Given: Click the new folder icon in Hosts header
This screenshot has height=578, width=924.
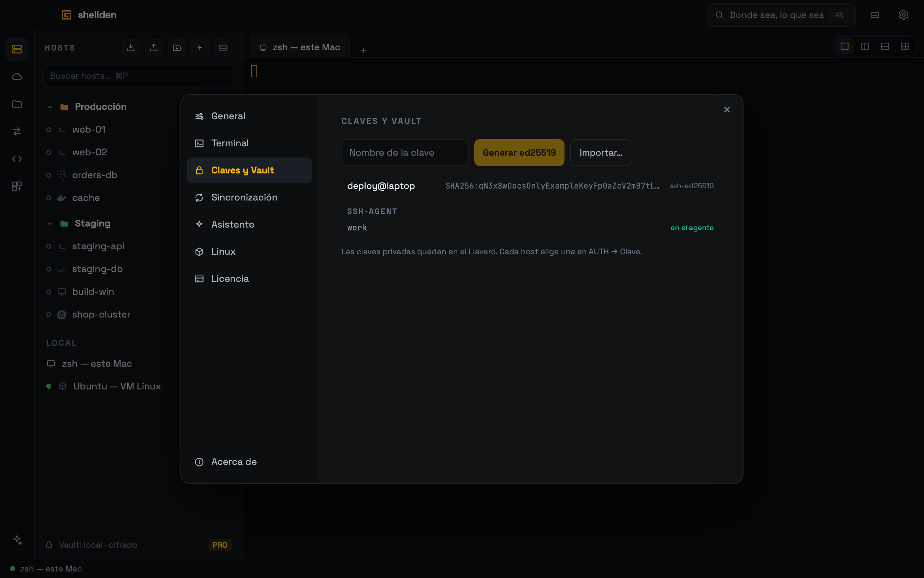Looking at the screenshot, I should tap(177, 48).
